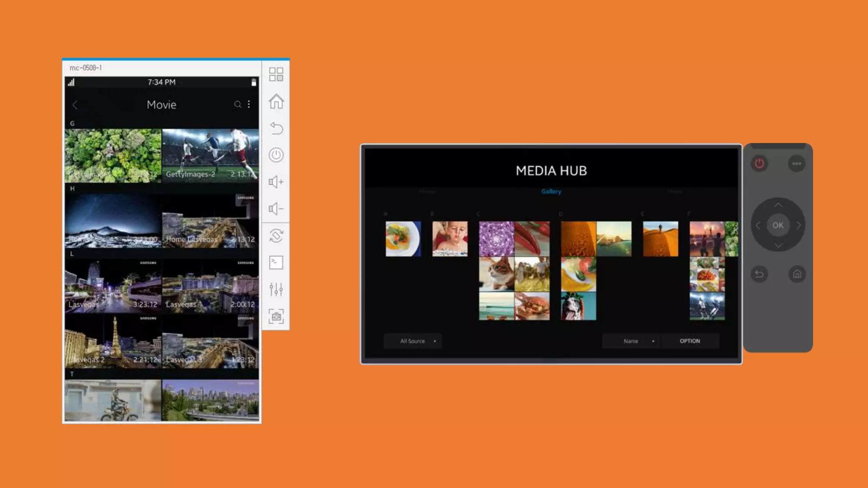Expand the All Source dropdown
Image resolution: width=868 pixels, height=488 pixels.
click(x=413, y=341)
